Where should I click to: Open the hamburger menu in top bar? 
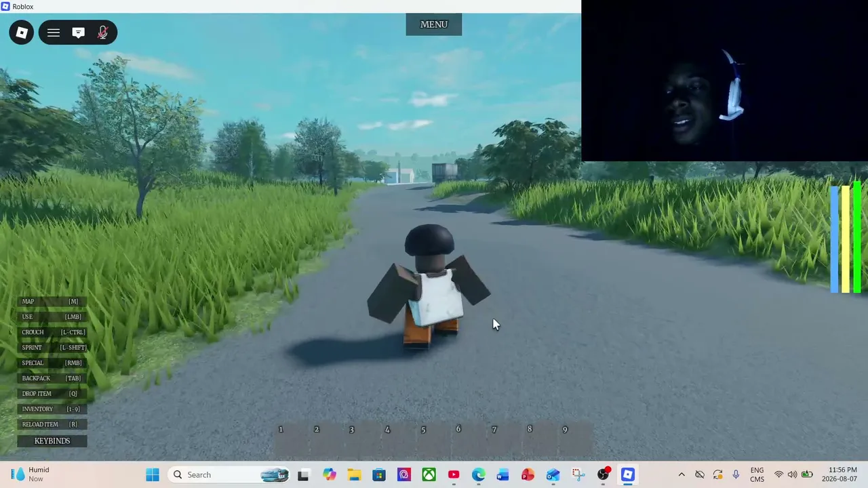54,33
